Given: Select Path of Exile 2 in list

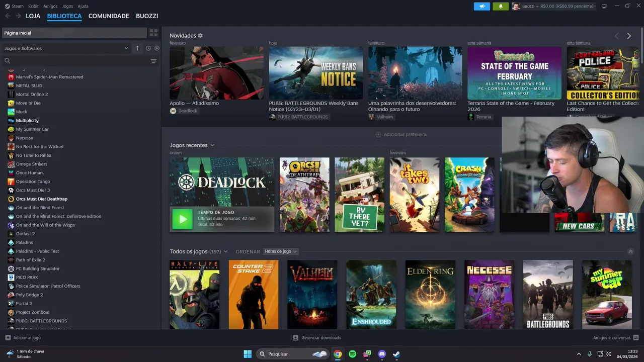Looking at the screenshot, I should (30, 260).
